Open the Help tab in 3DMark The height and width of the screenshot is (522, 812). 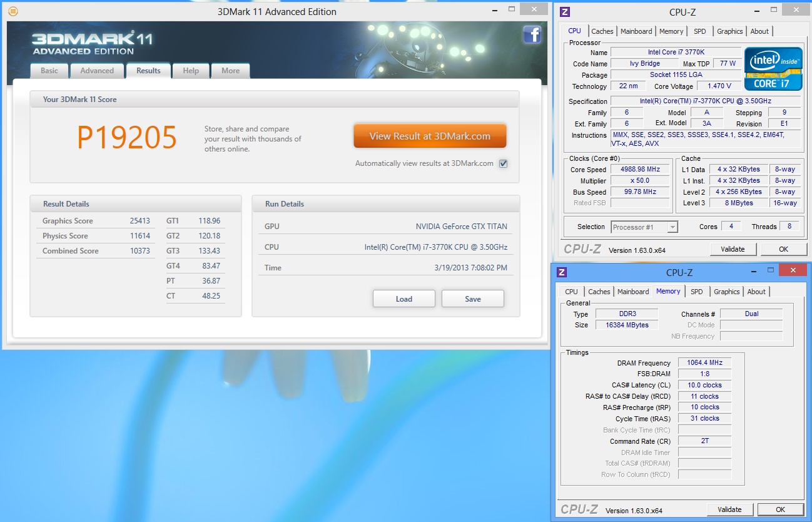[x=191, y=71]
